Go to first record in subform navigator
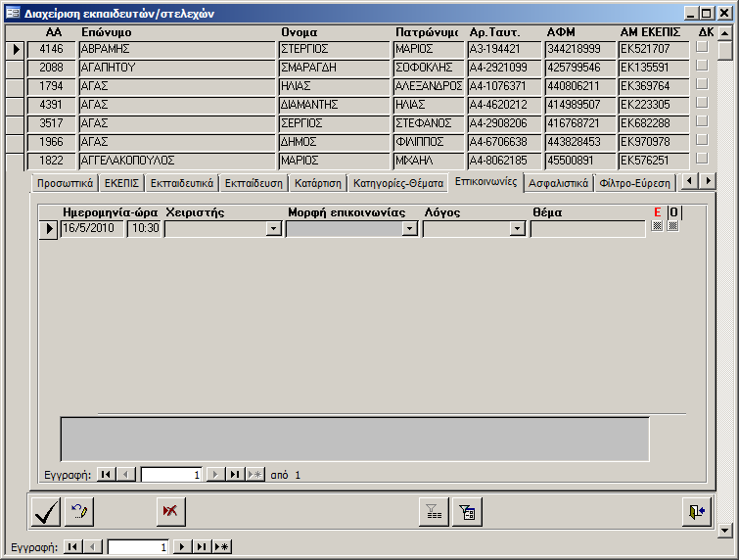 pyautogui.click(x=106, y=475)
